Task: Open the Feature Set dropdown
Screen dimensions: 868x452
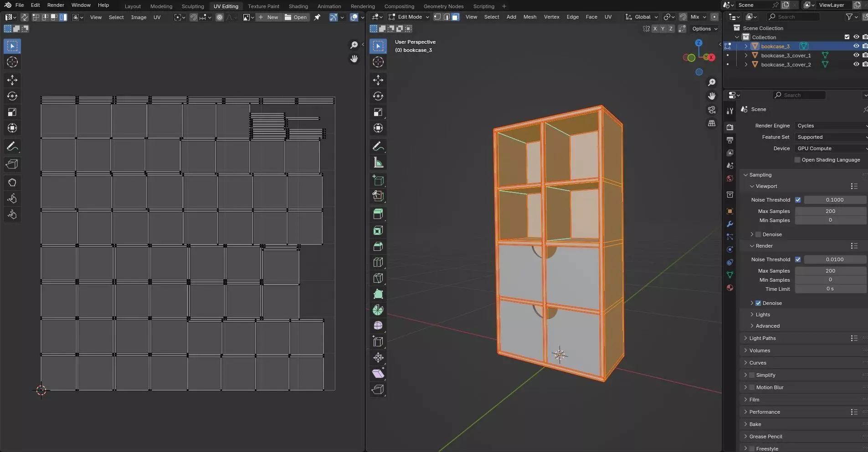Action: click(x=831, y=137)
